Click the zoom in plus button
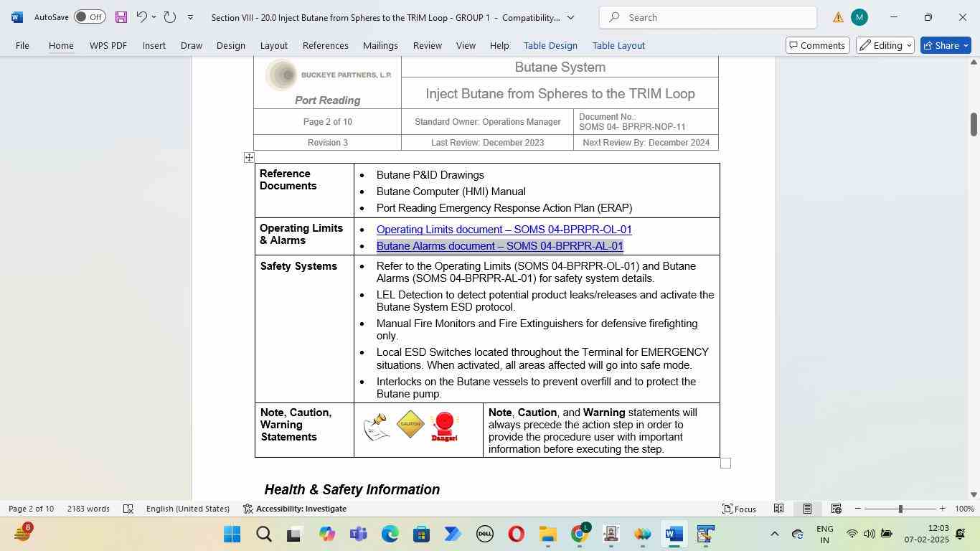 [942, 509]
